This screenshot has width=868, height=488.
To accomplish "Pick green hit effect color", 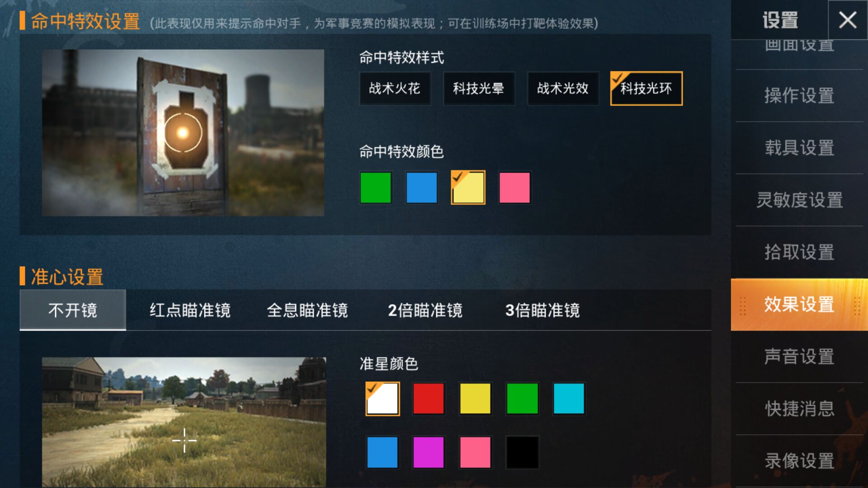I will click(376, 188).
